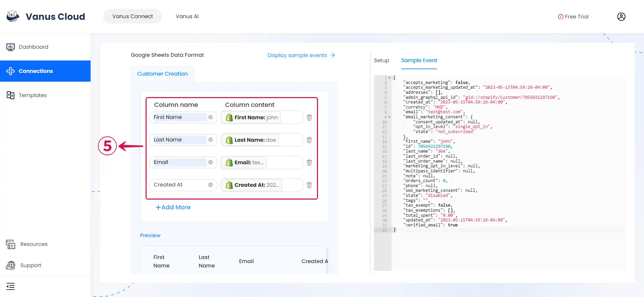Screen dimensions: 644x297
Task: Click the Last Name: doe content chip
Action: click(251, 140)
